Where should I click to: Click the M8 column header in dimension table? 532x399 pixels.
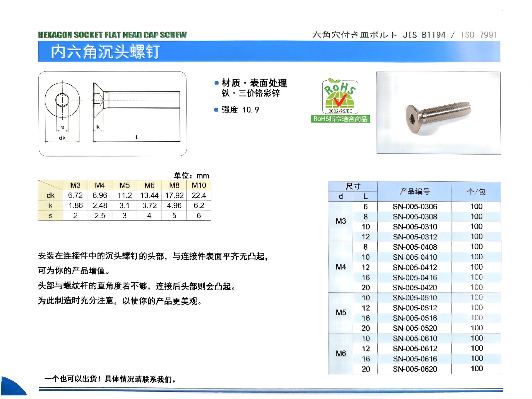coord(174,185)
